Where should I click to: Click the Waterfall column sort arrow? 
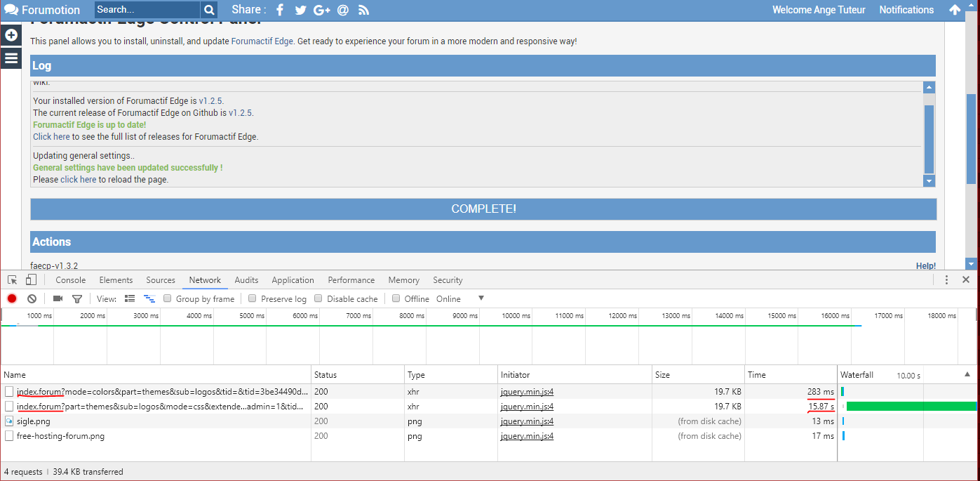click(967, 374)
